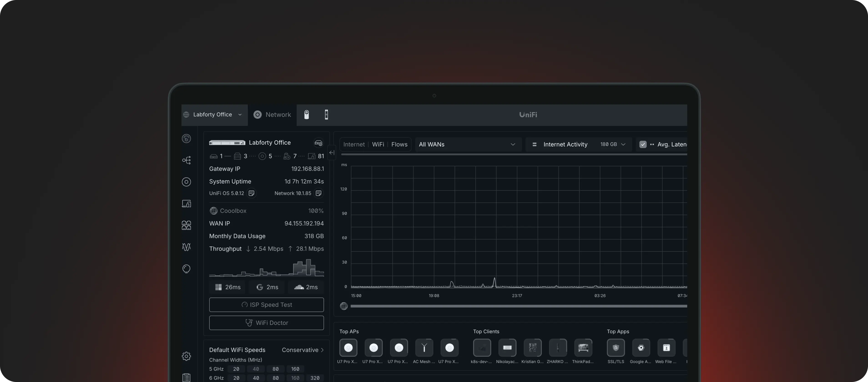Click the switch count 3 in device summary
This screenshot has width=868, height=382.
(x=245, y=156)
